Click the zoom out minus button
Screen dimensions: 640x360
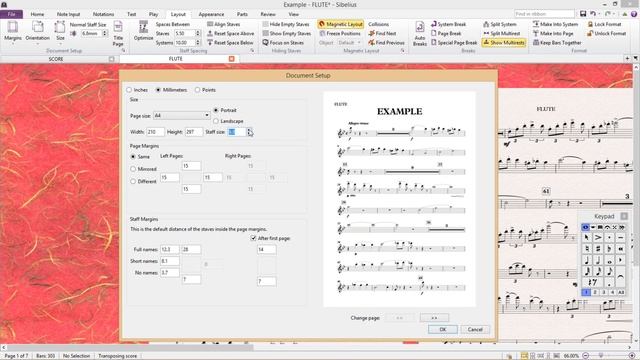click(x=585, y=356)
